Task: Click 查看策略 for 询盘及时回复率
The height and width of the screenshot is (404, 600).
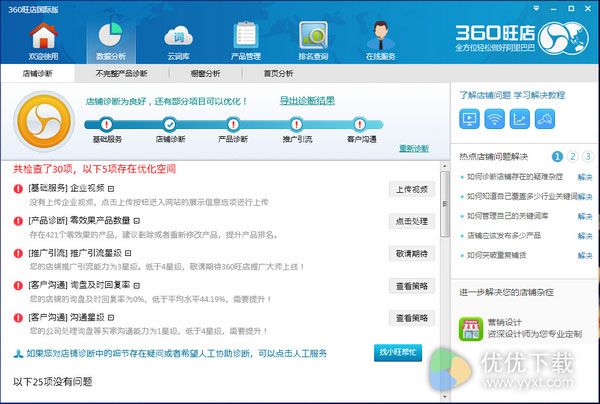Action: 412,286
